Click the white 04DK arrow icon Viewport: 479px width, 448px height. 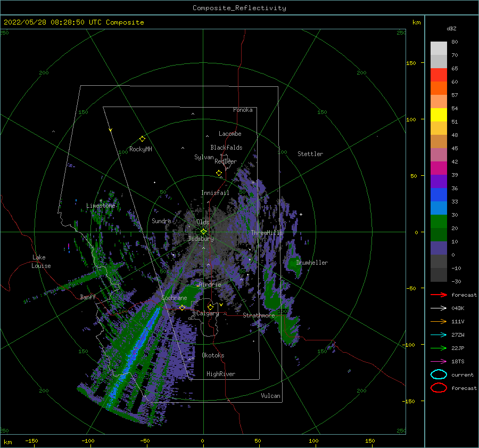439,308
